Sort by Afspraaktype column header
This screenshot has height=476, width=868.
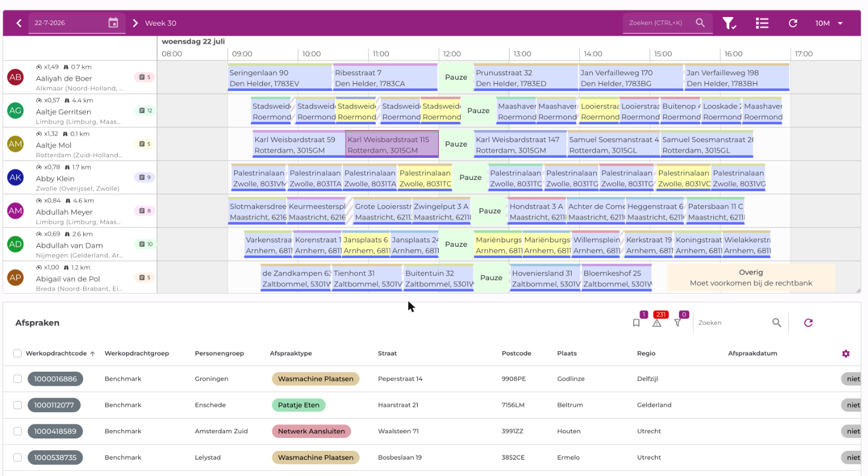click(291, 353)
